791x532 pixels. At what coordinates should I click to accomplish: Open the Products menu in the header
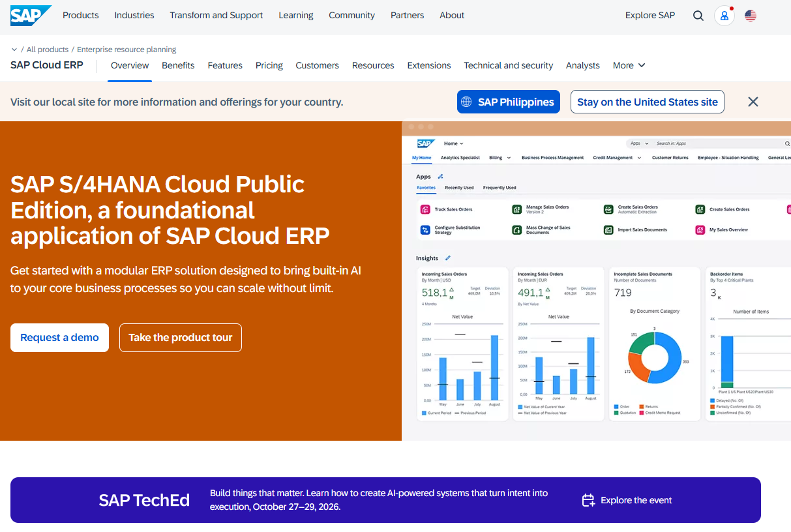coord(81,15)
